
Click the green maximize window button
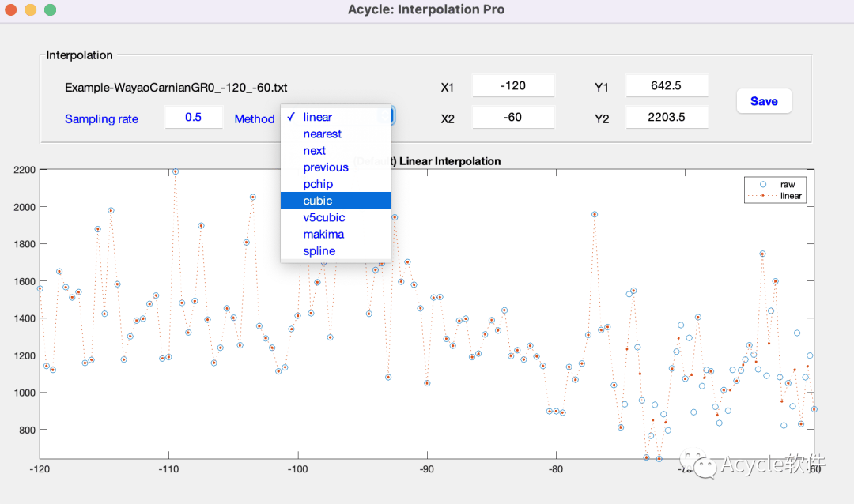pyautogui.click(x=50, y=10)
